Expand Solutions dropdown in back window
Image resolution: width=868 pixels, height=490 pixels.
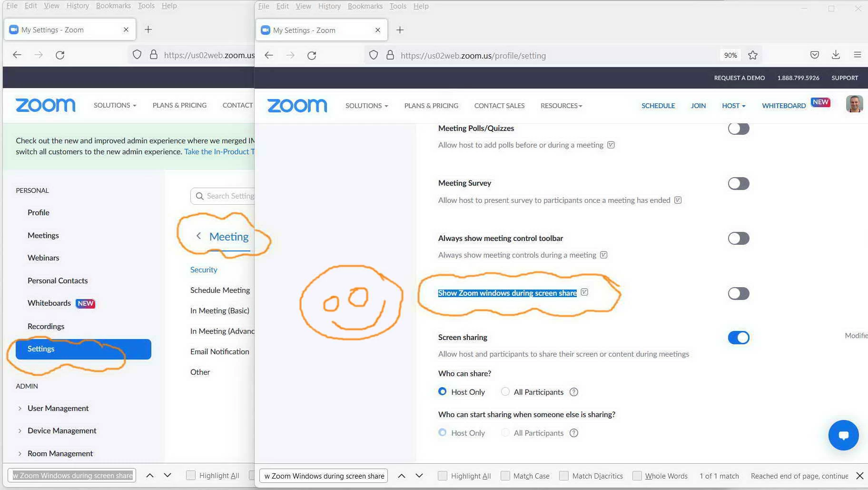coord(115,105)
